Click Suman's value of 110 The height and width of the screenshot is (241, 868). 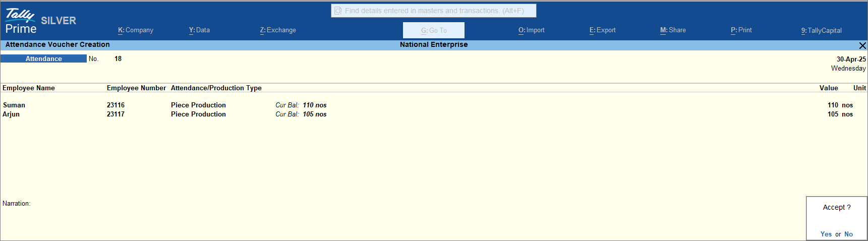(x=833, y=105)
